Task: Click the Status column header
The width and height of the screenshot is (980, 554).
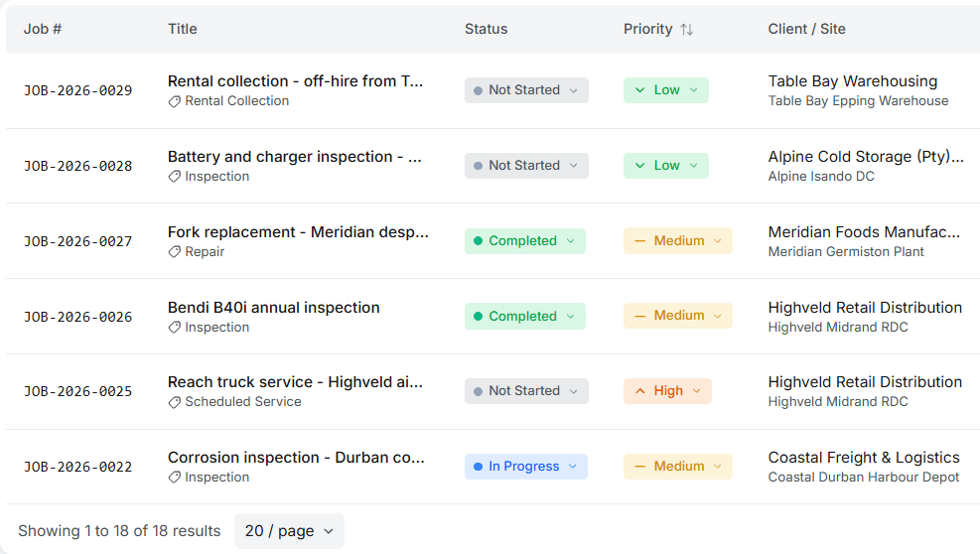Action: click(x=487, y=29)
